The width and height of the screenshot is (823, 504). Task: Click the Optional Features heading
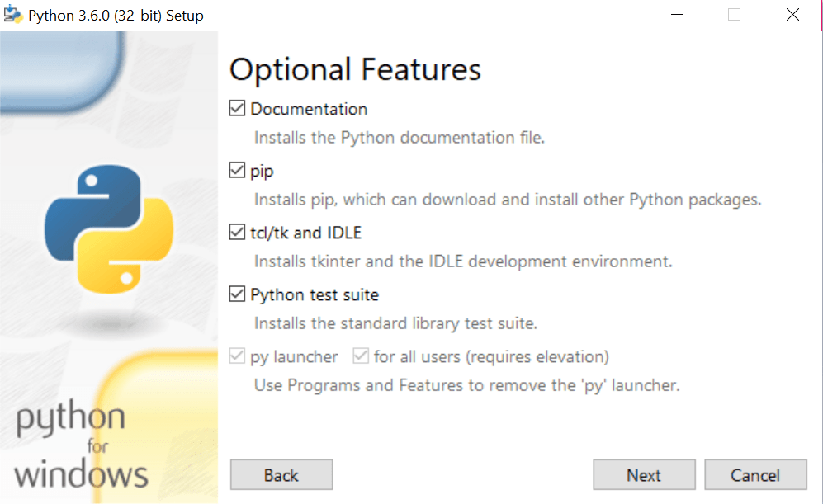[x=355, y=69]
